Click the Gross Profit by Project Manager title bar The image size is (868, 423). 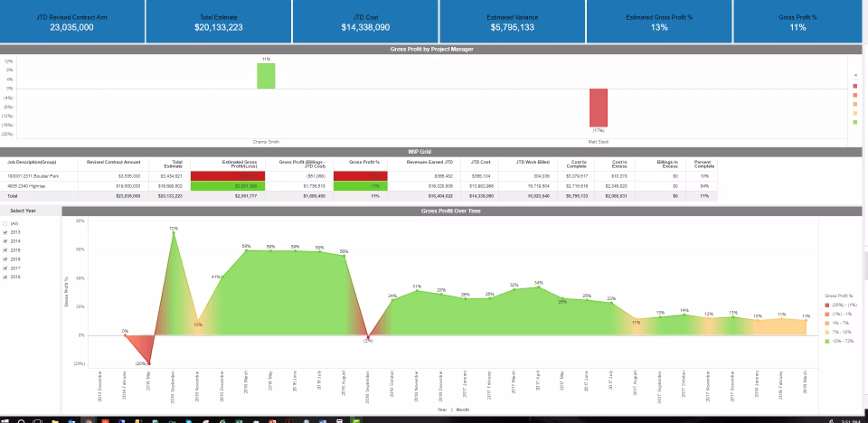point(431,49)
